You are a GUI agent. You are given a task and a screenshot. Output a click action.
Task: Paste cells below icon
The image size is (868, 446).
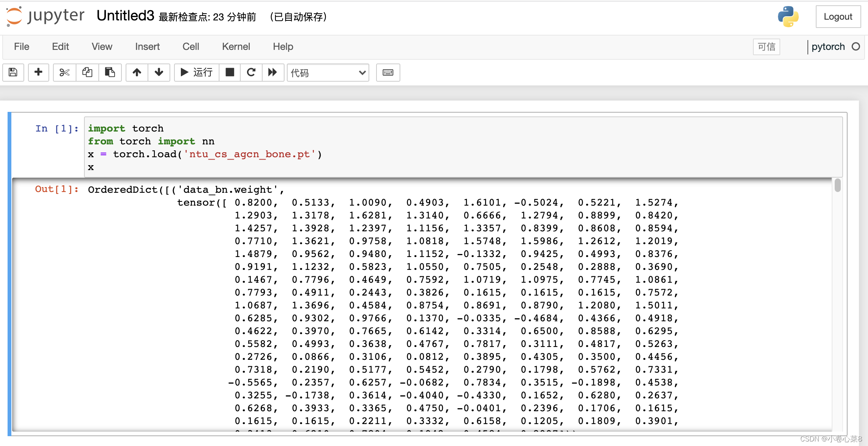pos(110,72)
